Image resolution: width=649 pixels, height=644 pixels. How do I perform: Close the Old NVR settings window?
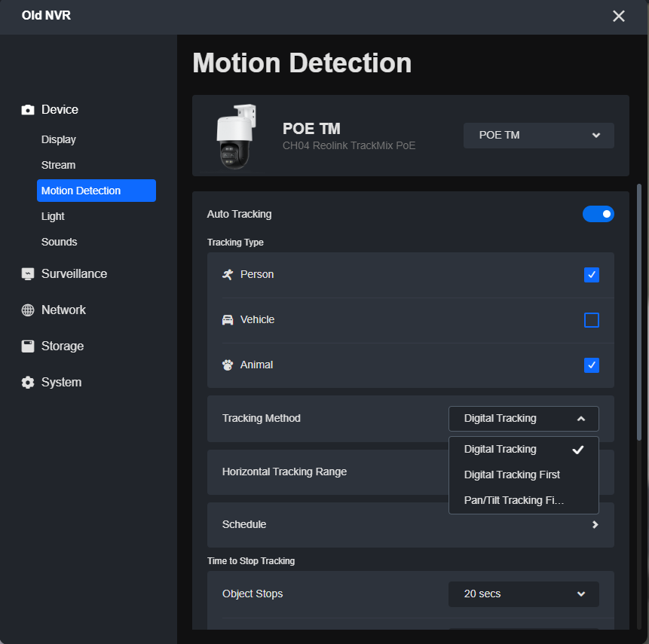(618, 16)
